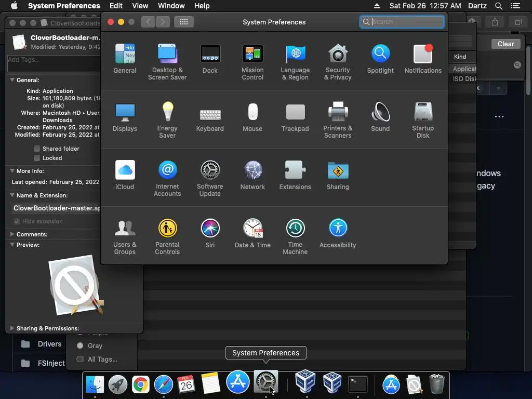Viewport: 532px width, 399px height.
Task: Collapse the General section in Info window
Action: click(12, 80)
